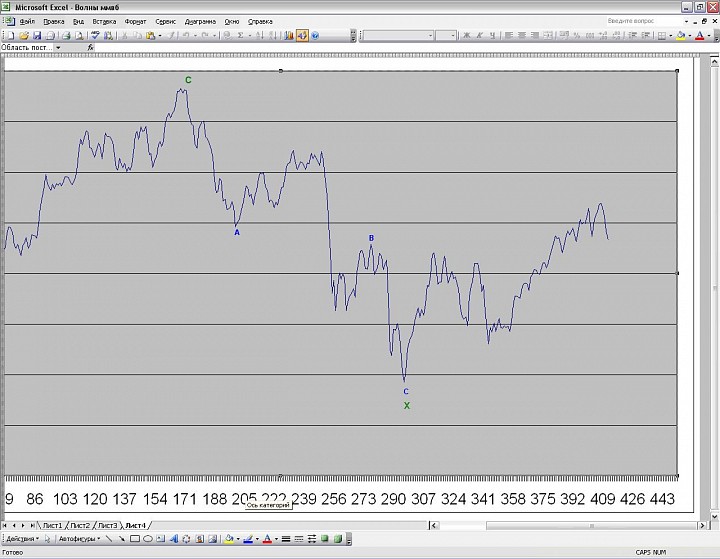Click the Ask a question input field
Viewport: 720px width, 559px height.
(x=643, y=21)
